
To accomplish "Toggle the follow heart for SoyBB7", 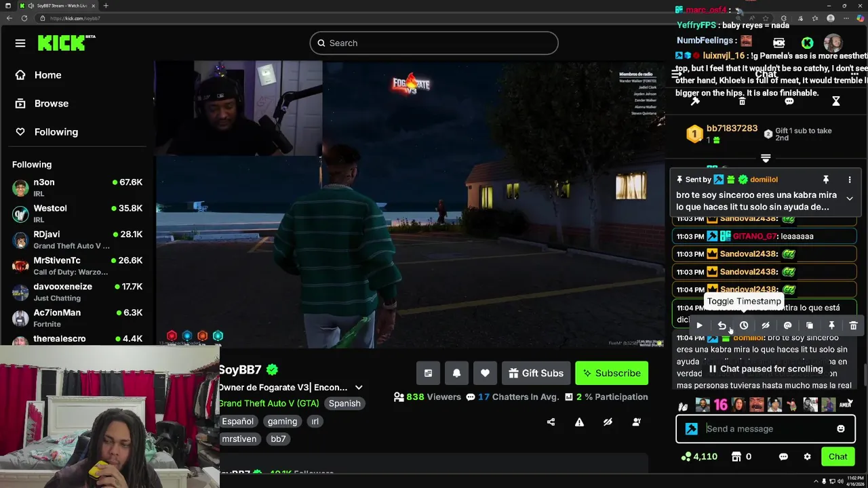I will pos(485,373).
